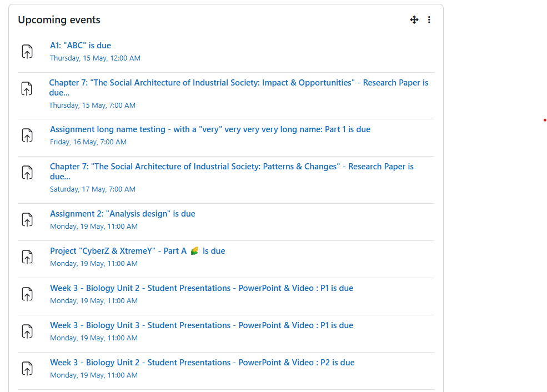Click date under Project CyberZ & XtremeY
The width and height of the screenshot is (547, 392).
(94, 264)
